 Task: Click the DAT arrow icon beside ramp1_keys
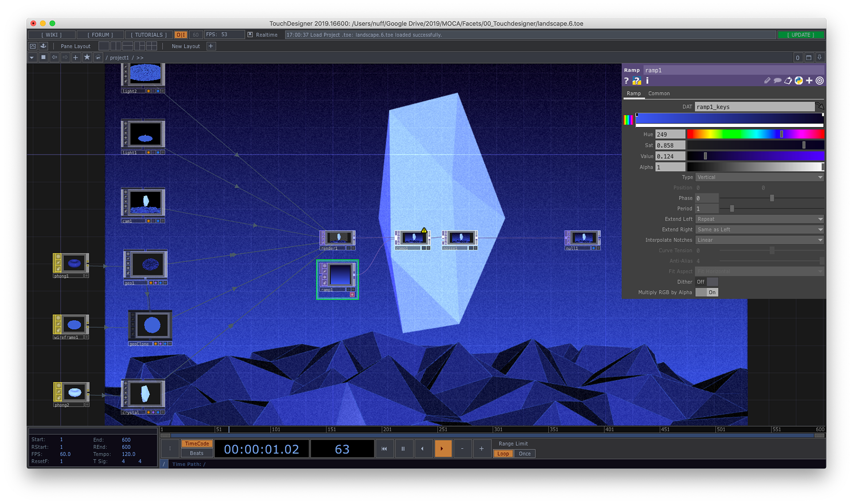coord(820,107)
